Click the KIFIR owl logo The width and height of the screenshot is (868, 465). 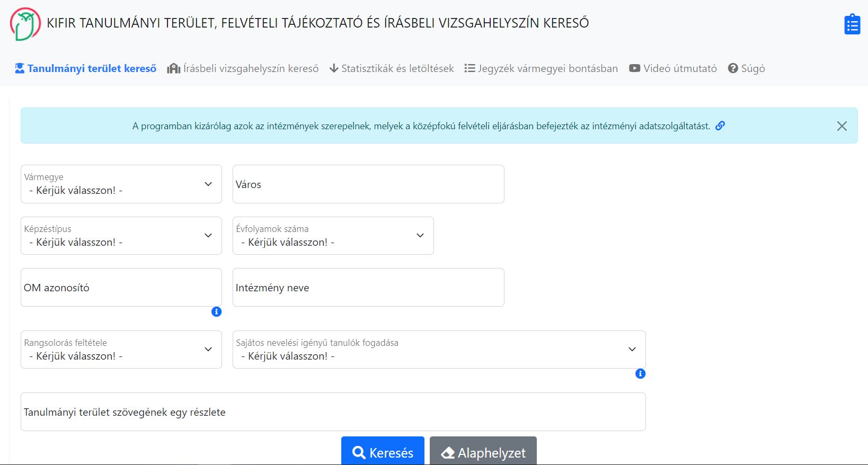coord(25,24)
